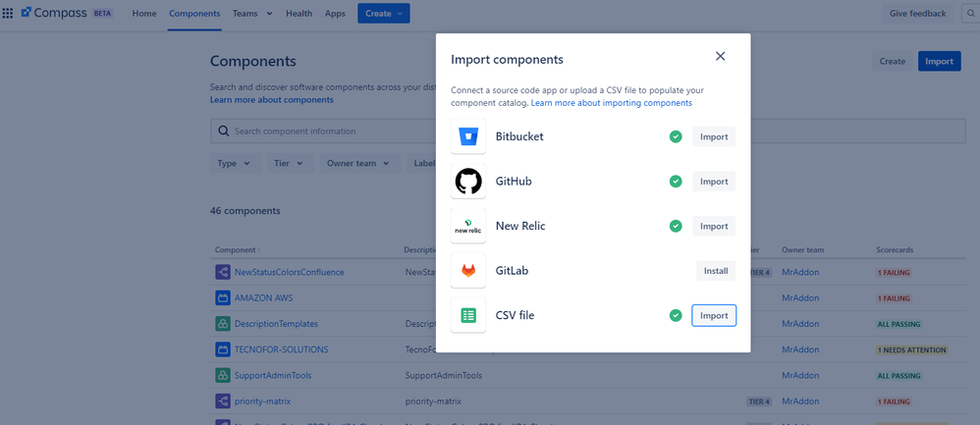Click 1 NEEDS ATTENTION scorecard badge

click(911, 350)
